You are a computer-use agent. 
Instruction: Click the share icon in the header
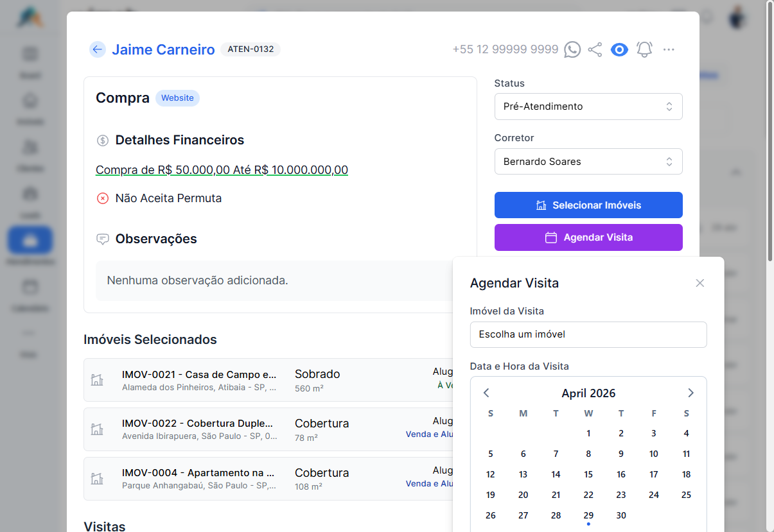point(595,49)
